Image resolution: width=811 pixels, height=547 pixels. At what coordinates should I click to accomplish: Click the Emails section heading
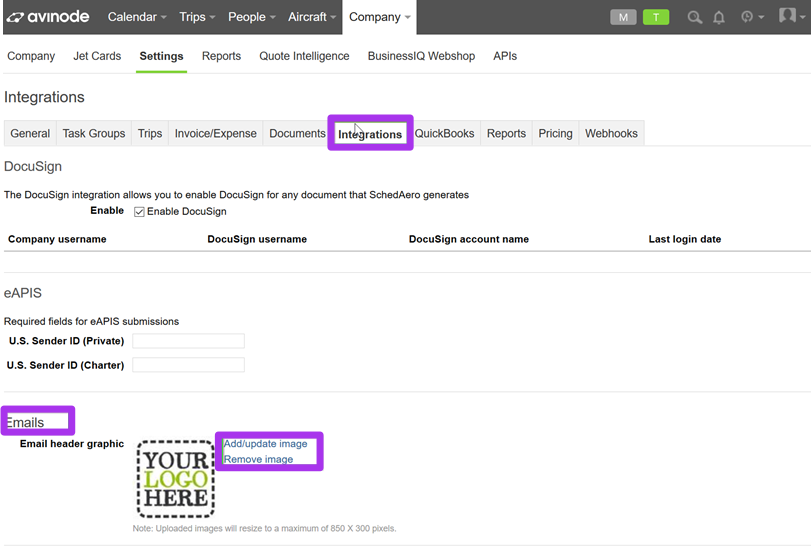coord(25,422)
